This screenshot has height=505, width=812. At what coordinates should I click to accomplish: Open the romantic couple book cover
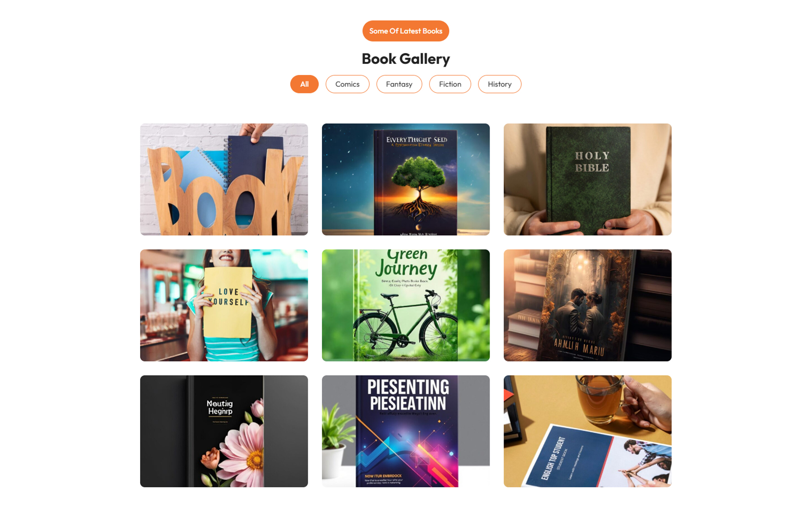(x=587, y=305)
